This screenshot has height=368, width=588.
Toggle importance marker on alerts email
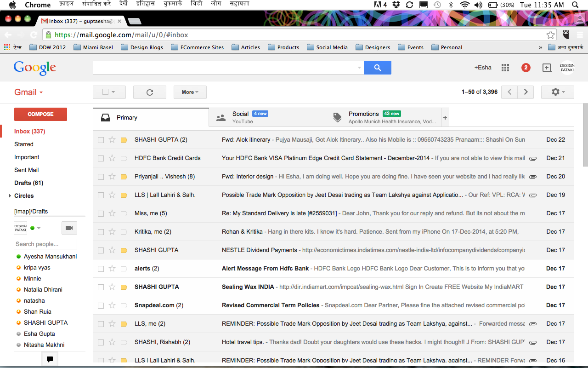click(124, 269)
